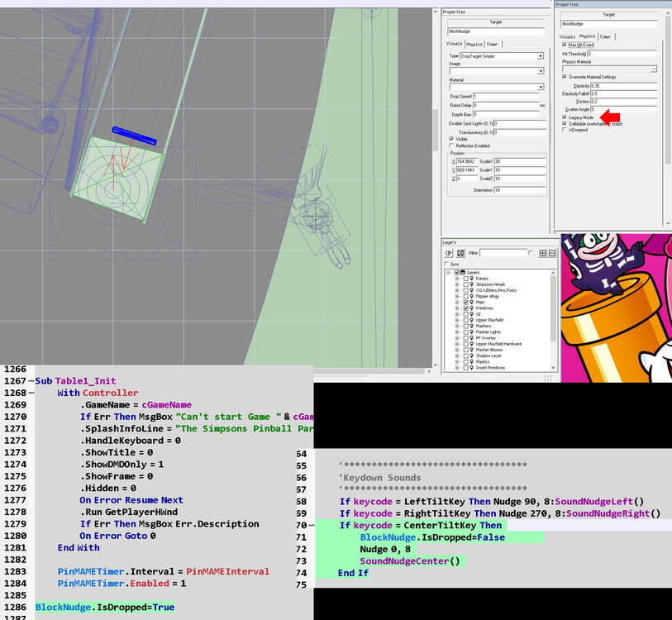Collapse the root Layers tree node
The width and height of the screenshot is (672, 620).
tap(448, 272)
